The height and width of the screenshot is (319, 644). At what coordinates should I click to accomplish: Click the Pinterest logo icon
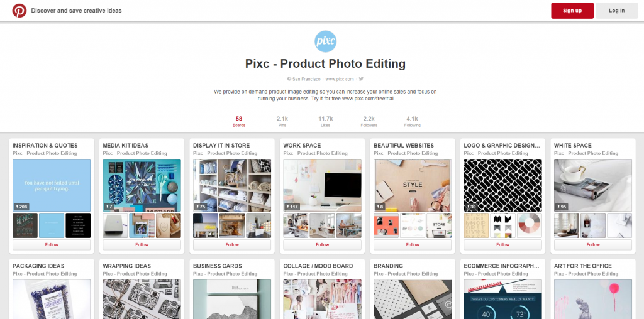tap(19, 11)
